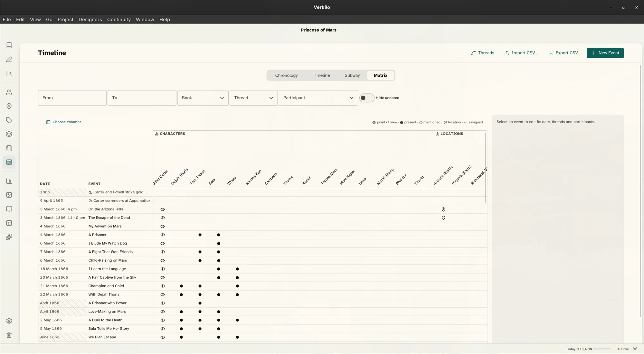The height and width of the screenshot is (354, 644).
Task: Switch to the Chronology view tab
Action: point(286,75)
